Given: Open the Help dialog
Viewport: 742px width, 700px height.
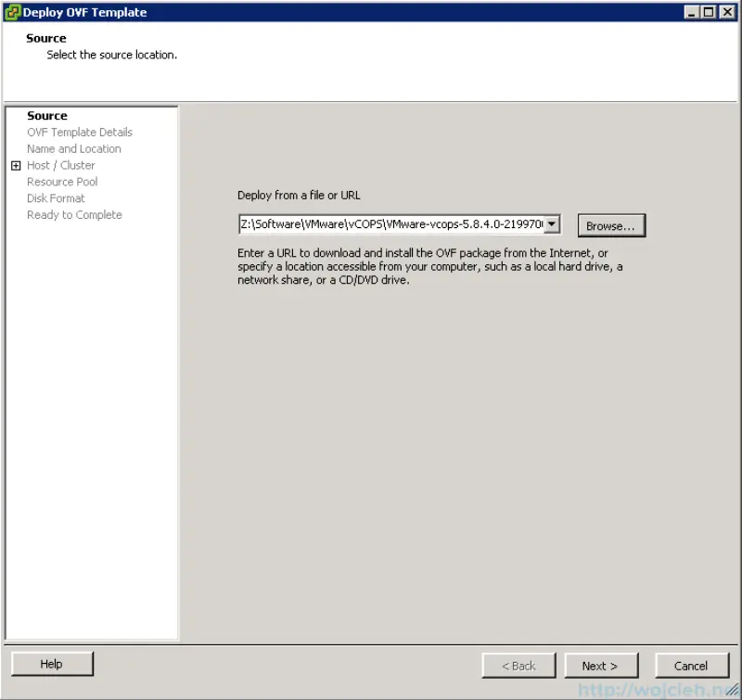Looking at the screenshot, I should pos(51,664).
